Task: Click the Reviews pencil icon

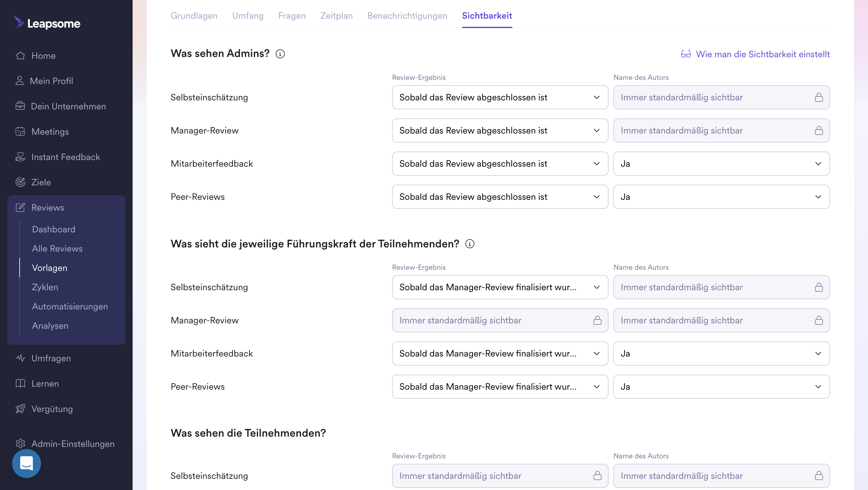Action: [20, 207]
